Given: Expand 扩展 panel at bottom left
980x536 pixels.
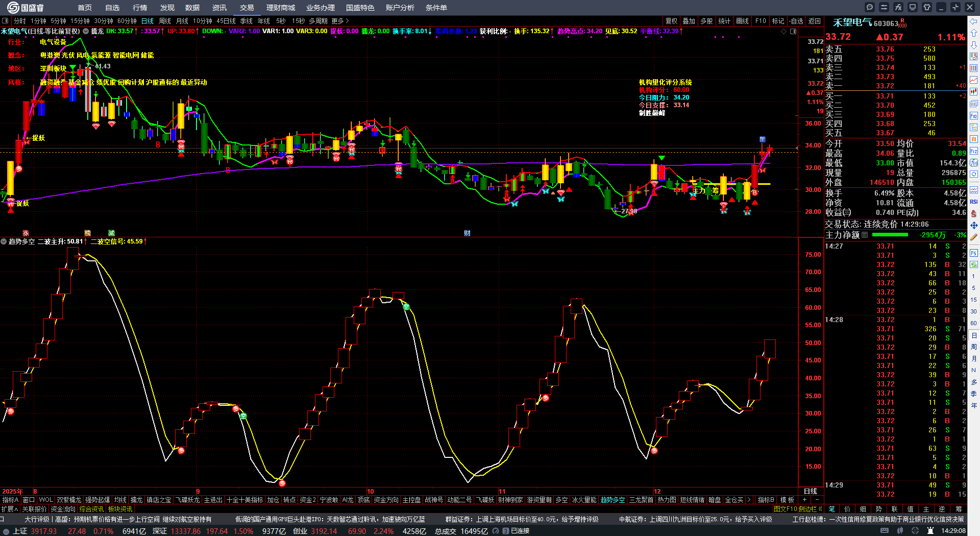Looking at the screenshot, I should (10, 509).
